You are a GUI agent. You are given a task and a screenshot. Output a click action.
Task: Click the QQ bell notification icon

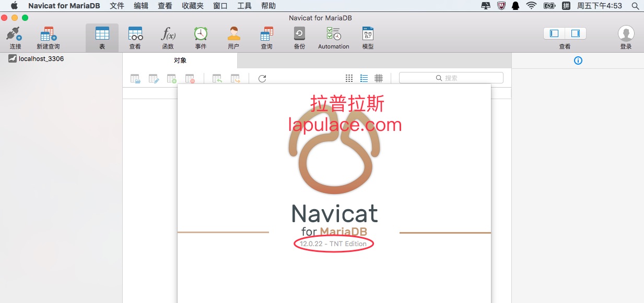click(516, 6)
